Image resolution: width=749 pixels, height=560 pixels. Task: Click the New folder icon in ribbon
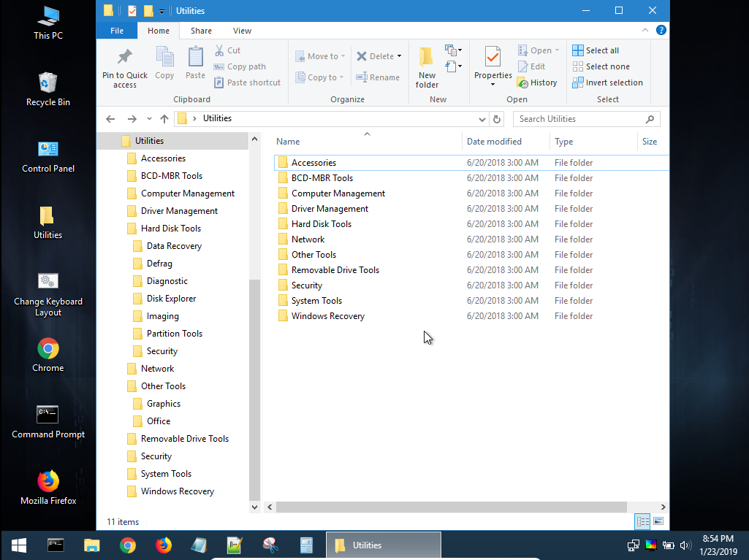427,58
